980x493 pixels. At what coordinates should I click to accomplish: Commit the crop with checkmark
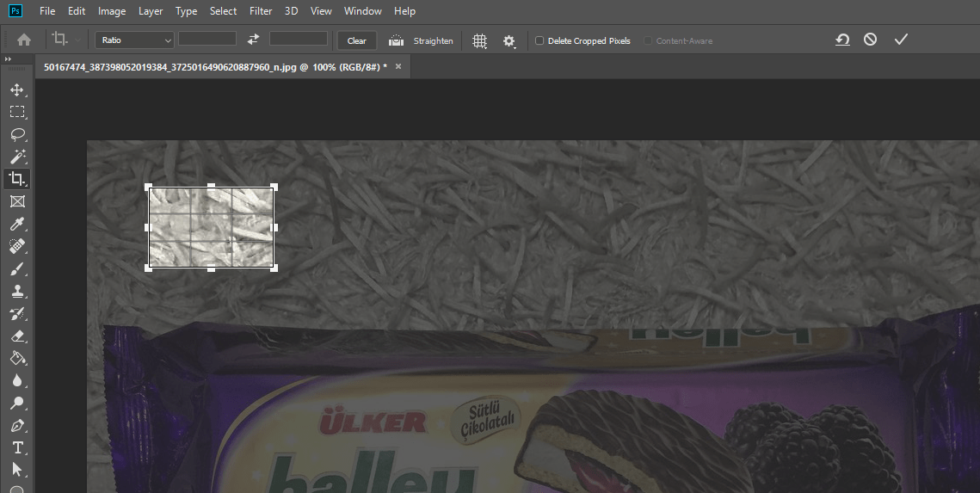(901, 40)
